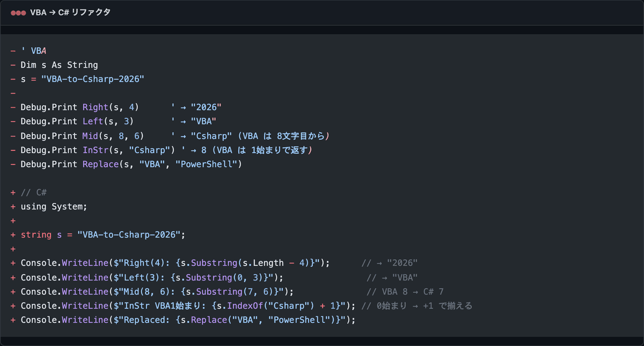Click the "// VBA 8 → C# 7" comment
The image size is (644, 346).
pos(405,291)
